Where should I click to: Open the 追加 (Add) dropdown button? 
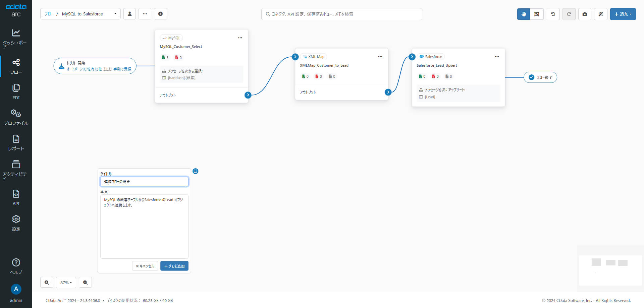point(623,14)
